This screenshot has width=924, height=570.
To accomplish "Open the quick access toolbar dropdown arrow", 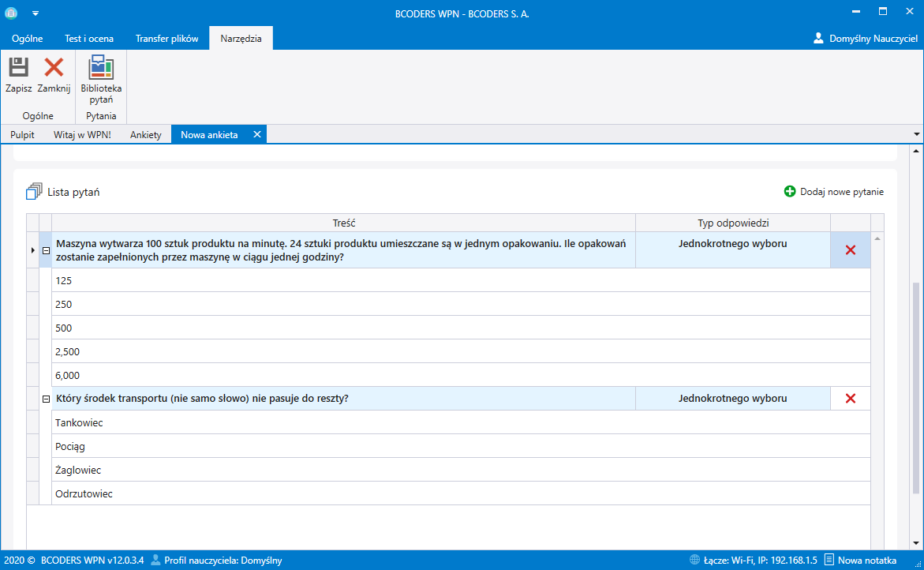I will tap(36, 13).
